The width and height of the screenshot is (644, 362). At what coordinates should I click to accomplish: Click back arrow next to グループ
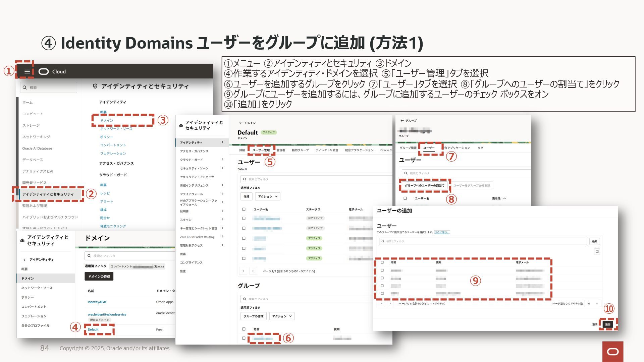coord(402,121)
